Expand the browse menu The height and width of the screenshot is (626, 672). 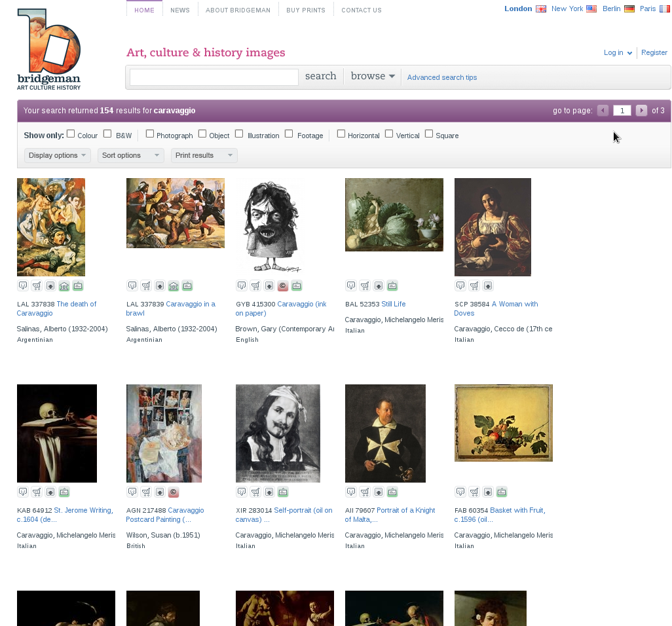point(373,76)
